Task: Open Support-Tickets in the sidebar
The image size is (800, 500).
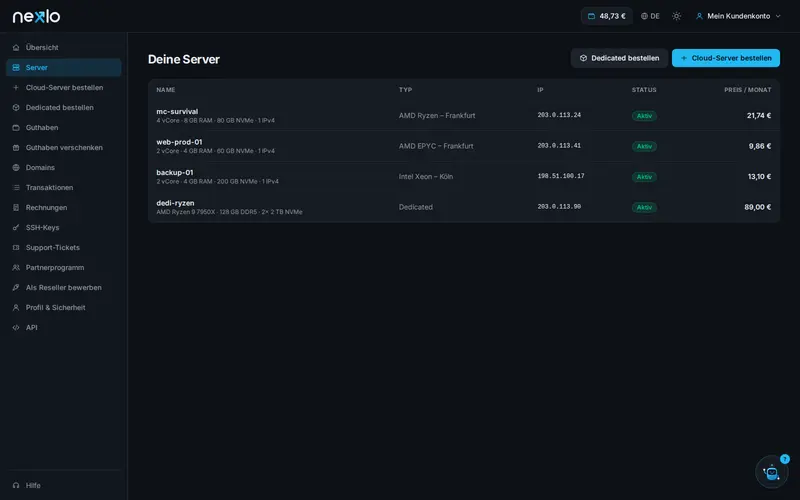Action: coord(64,247)
